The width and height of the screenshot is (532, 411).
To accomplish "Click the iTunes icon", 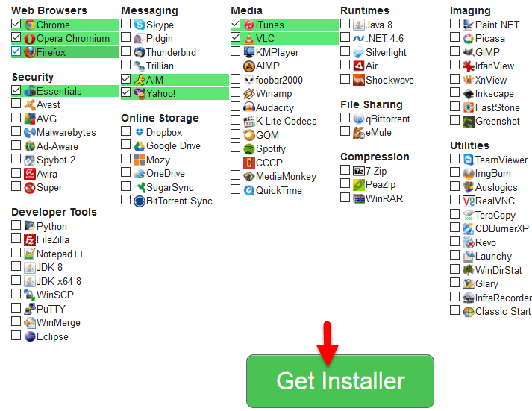I will click(249, 25).
